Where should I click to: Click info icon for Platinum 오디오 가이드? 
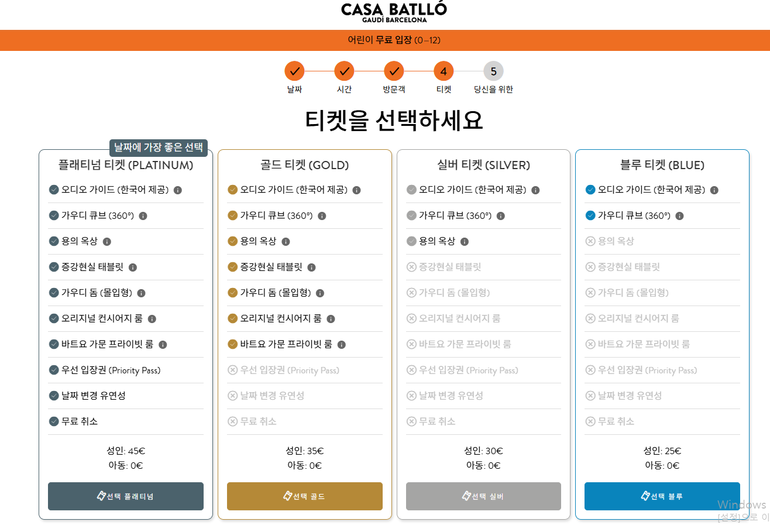(178, 190)
